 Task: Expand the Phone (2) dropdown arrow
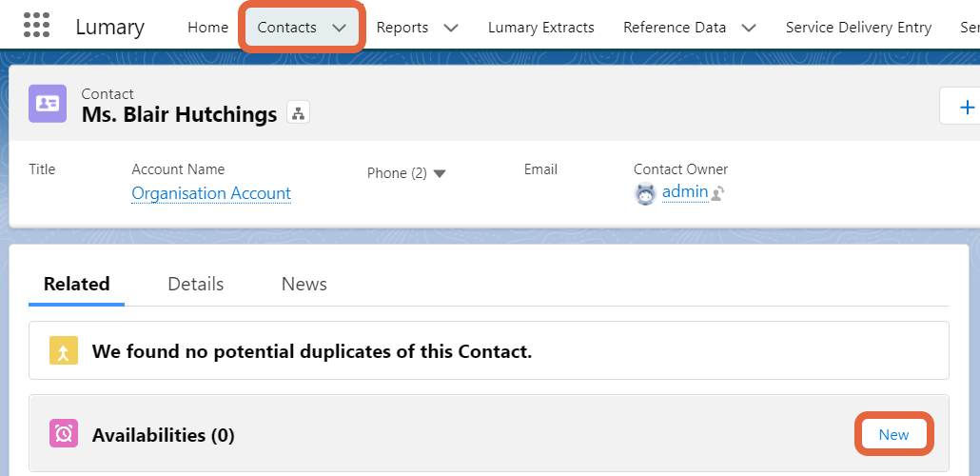tap(440, 174)
